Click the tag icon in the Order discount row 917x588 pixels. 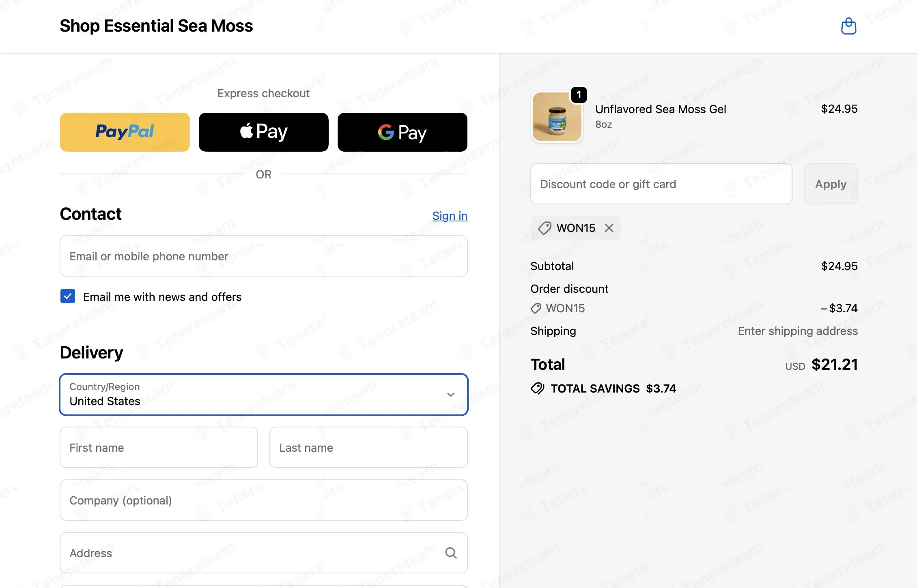[x=536, y=308]
